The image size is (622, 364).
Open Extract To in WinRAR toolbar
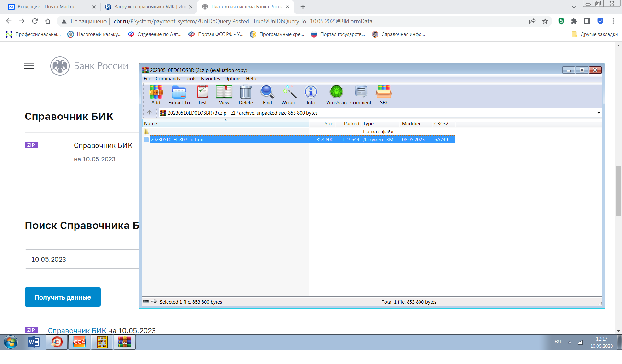coord(179,95)
